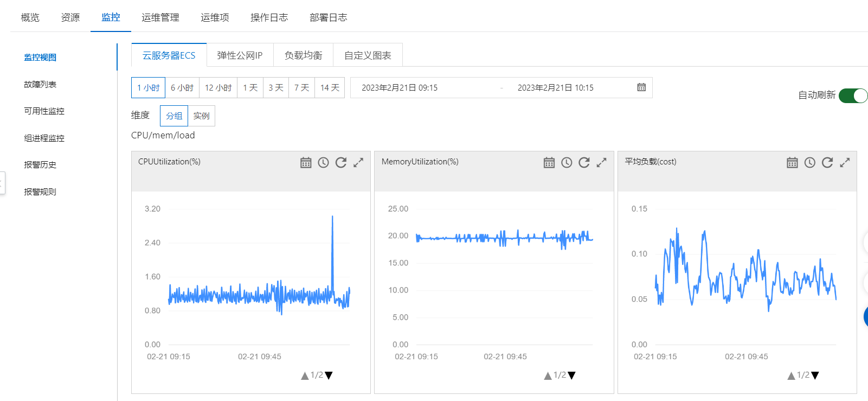Expand MemoryUtilization chart to fullscreen
Screen dimensions: 868x401
[601, 162]
